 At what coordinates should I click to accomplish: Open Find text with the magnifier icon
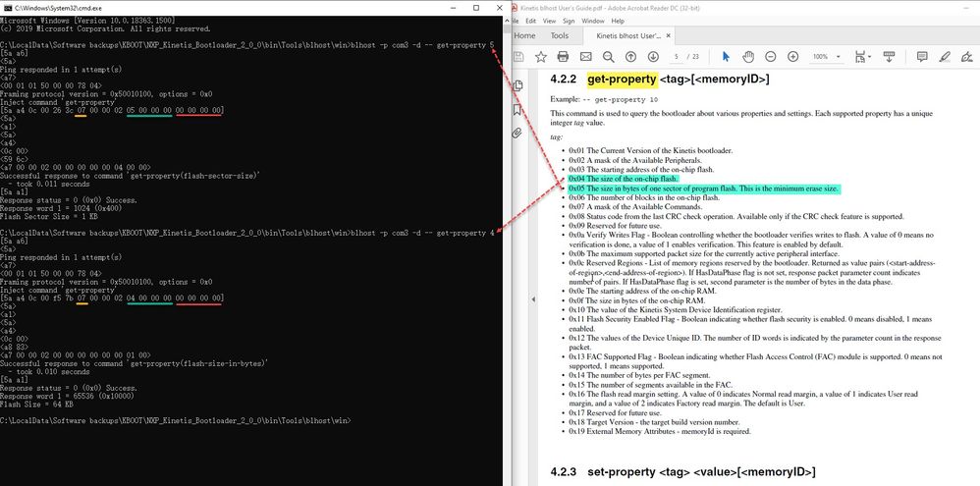pyautogui.click(x=608, y=57)
